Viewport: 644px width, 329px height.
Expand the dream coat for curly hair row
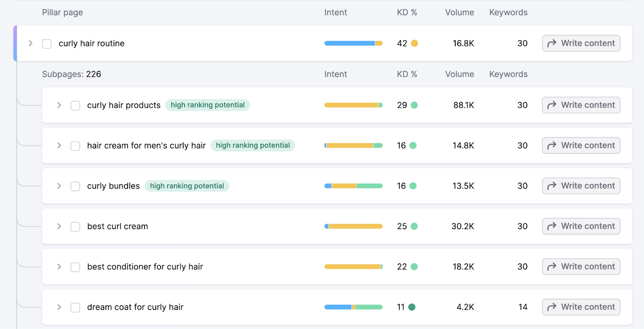[x=59, y=307]
